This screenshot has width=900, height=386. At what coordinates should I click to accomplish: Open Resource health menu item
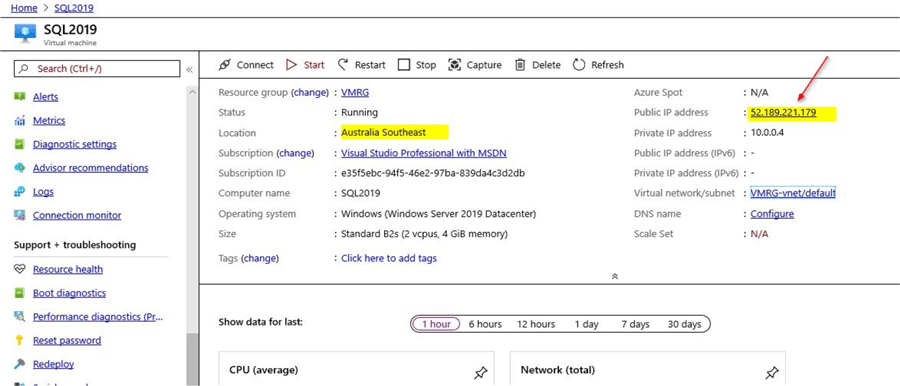tap(68, 269)
